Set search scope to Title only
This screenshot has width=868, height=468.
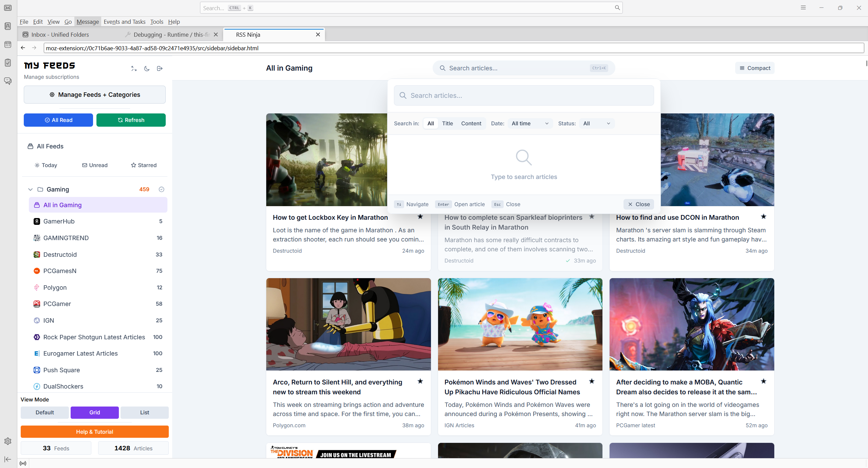pos(447,124)
